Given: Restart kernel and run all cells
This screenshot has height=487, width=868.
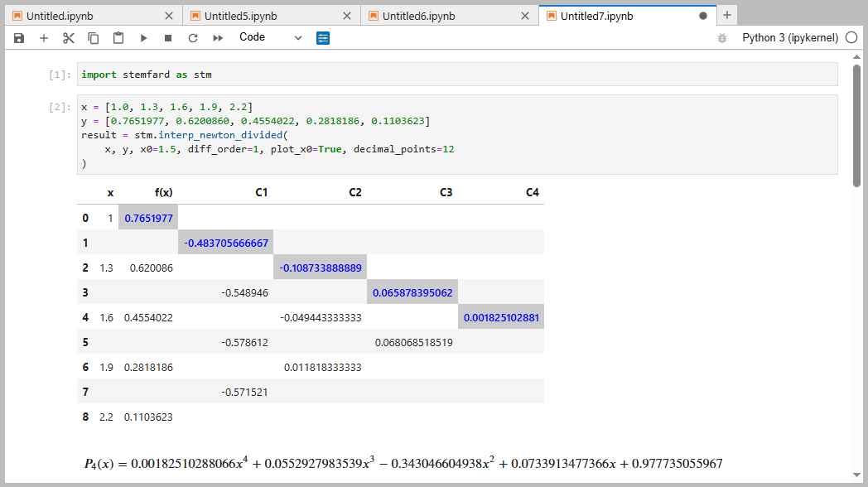Looking at the screenshot, I should click(218, 38).
